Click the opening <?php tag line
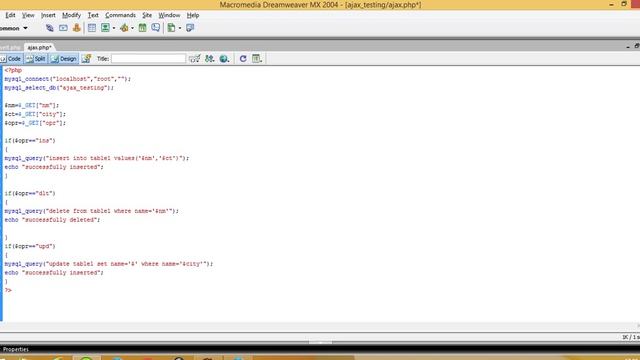The image size is (640, 360). tap(13, 70)
